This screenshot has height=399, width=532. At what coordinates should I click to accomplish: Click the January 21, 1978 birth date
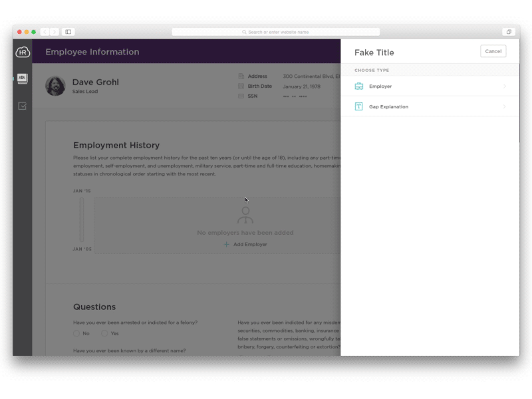[x=302, y=86]
